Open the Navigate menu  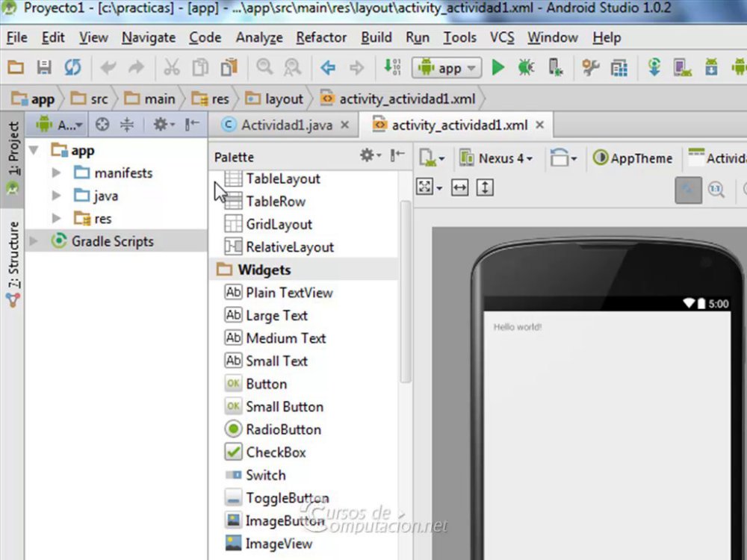149,37
